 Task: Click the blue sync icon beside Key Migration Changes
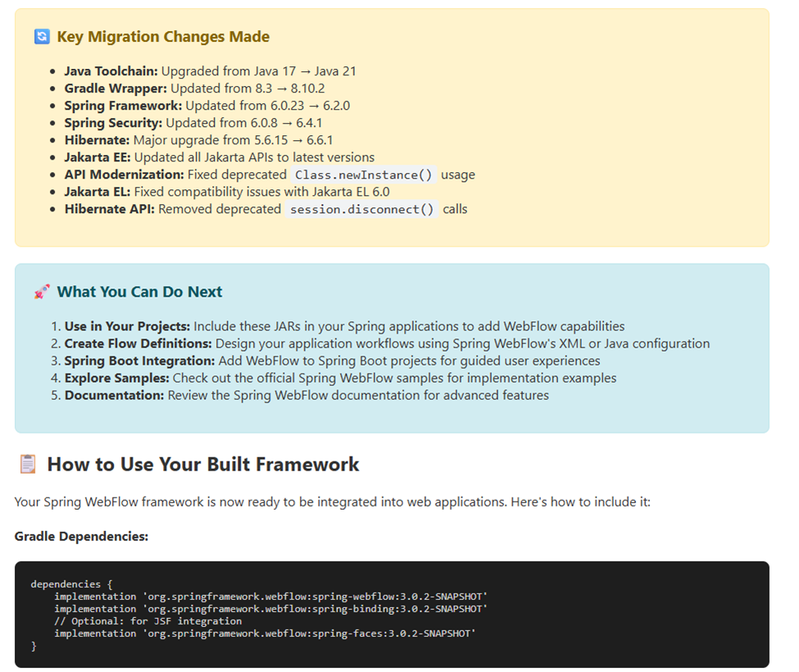(x=42, y=37)
